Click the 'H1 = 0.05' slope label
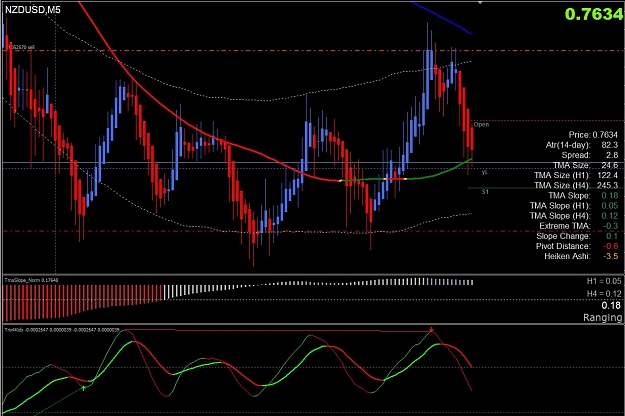The width and height of the screenshot is (625, 416). (604, 281)
